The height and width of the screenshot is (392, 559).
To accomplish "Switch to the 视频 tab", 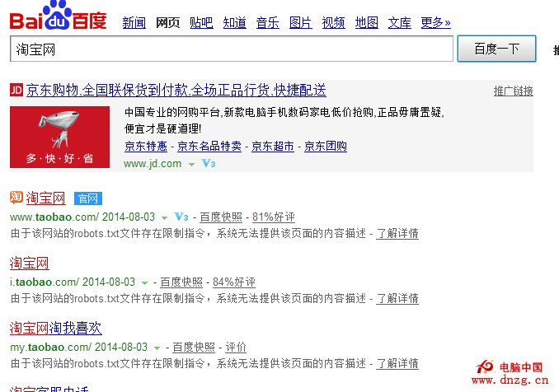I will tap(333, 23).
